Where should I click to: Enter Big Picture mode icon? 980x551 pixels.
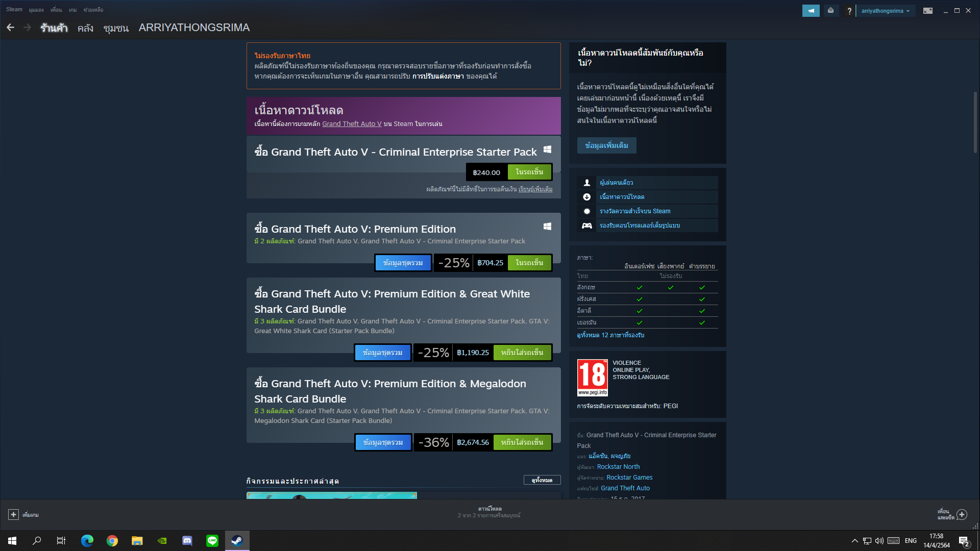(928, 11)
